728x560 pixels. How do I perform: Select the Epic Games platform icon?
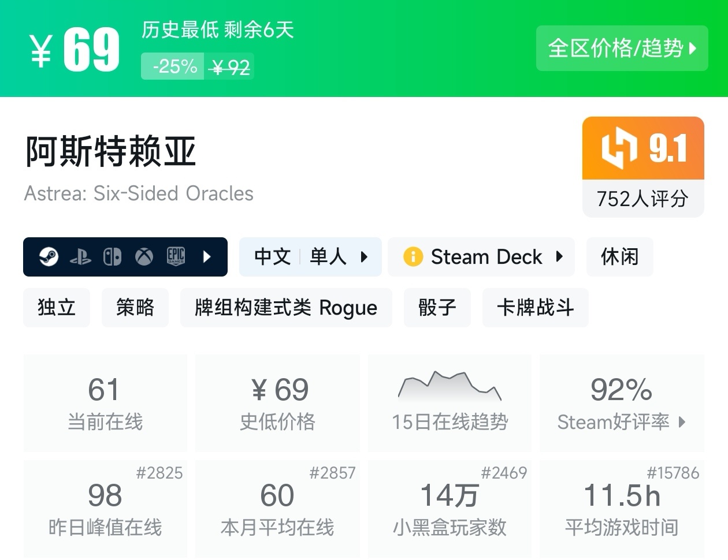click(x=176, y=256)
